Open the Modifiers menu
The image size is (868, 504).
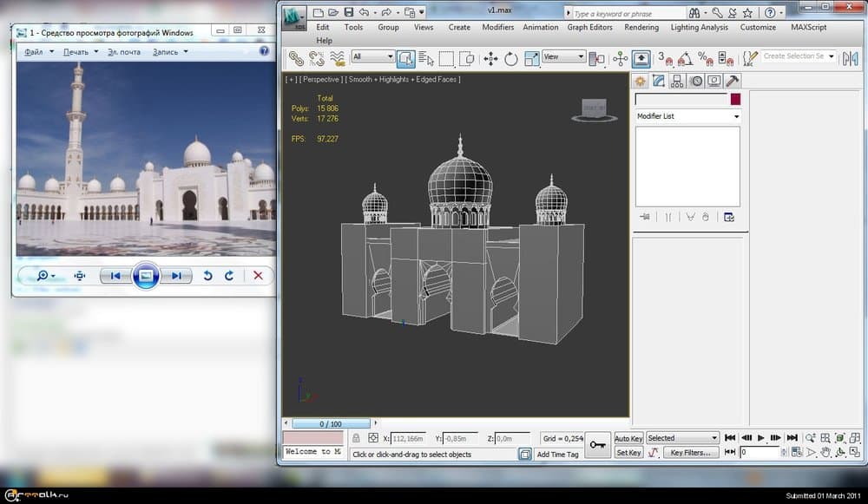[x=497, y=27]
